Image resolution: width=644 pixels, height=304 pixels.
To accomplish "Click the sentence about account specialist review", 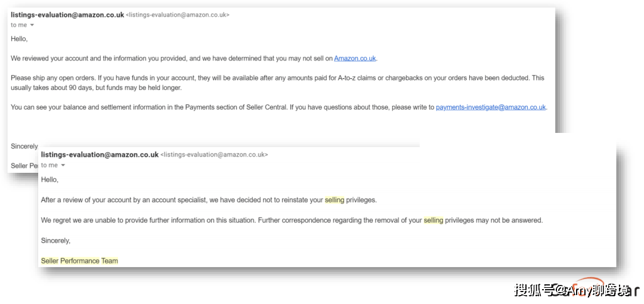I will click(x=209, y=200).
